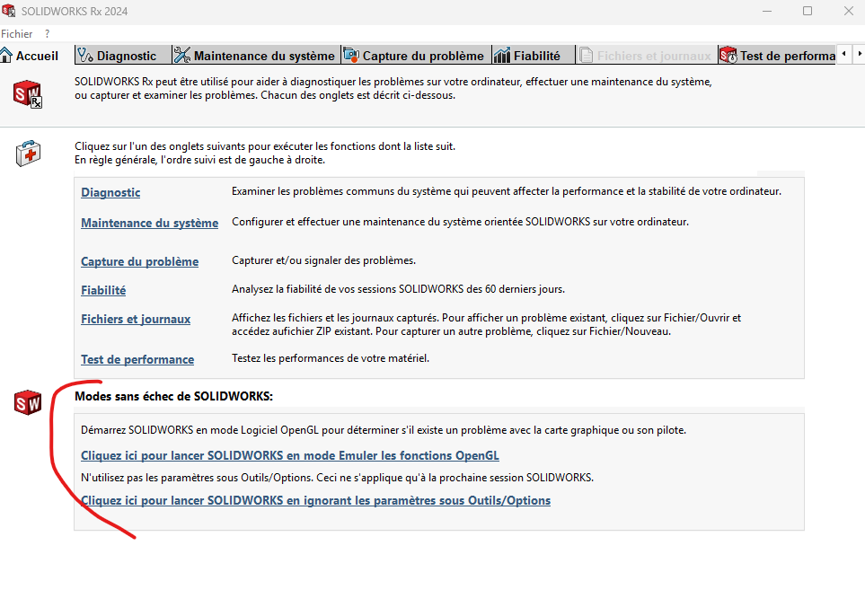Follow the Maintenance du système link
Screen dimensions: 865x616
pyautogui.click(x=149, y=223)
